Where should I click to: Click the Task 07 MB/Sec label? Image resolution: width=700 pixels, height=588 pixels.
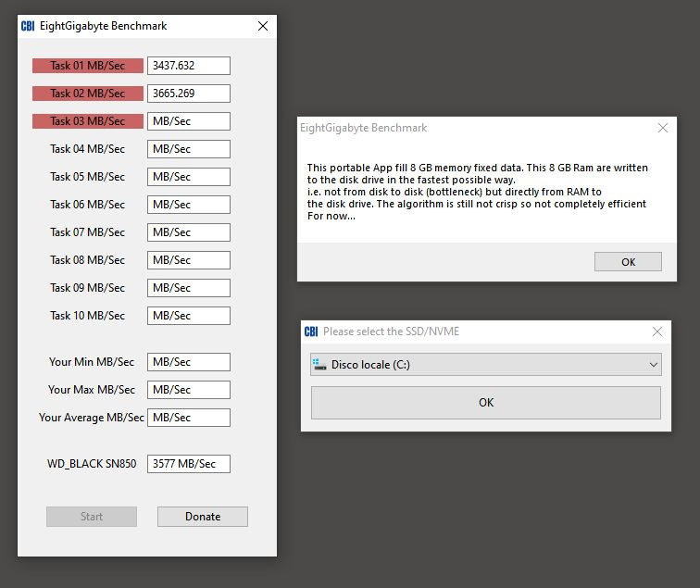[x=87, y=232]
